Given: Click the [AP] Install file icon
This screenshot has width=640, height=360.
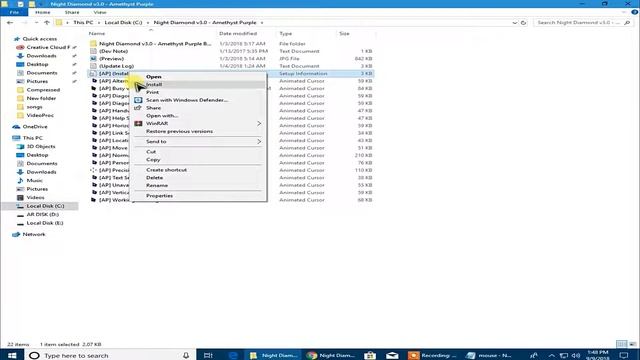Looking at the screenshot, I should [x=93, y=74].
